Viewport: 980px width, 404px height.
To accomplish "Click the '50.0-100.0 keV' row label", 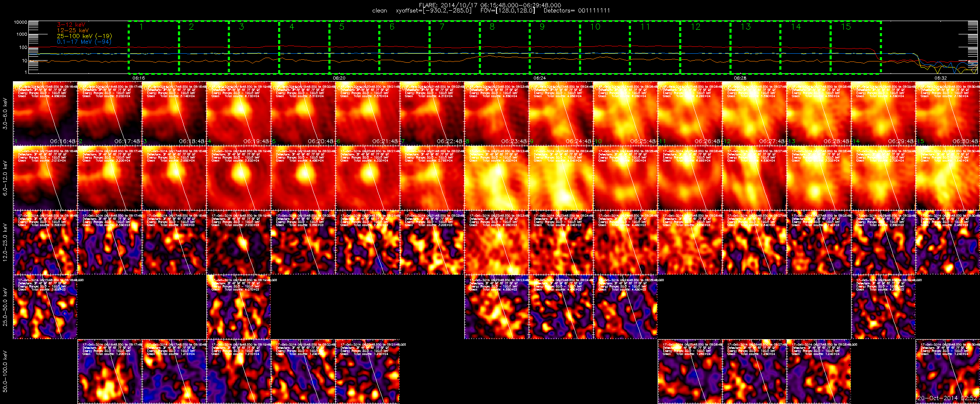I will coord(5,372).
